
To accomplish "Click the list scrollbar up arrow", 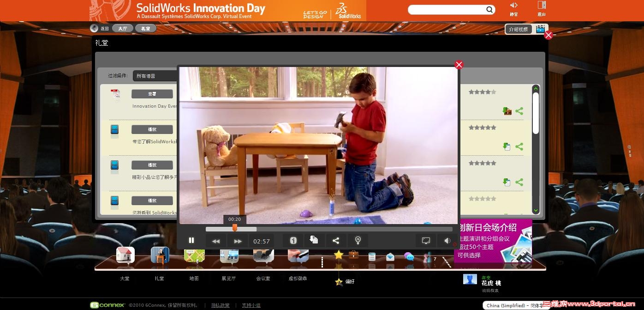I will pyautogui.click(x=536, y=88).
